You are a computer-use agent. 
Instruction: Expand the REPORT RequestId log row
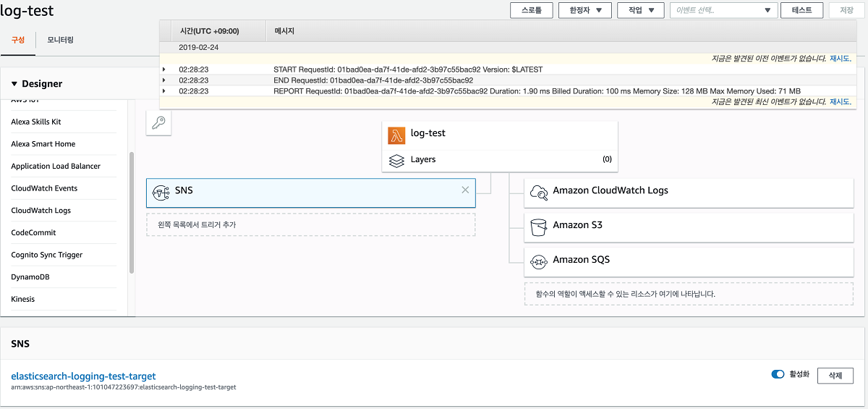point(164,91)
